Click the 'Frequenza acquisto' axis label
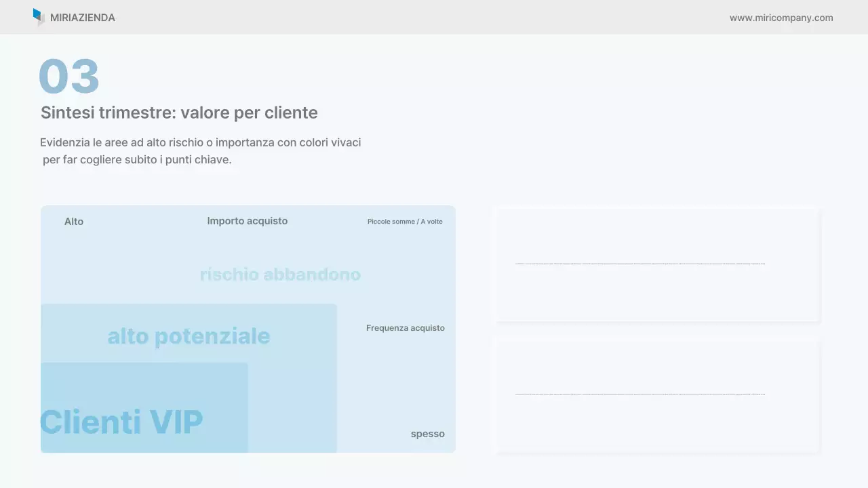 click(x=405, y=327)
